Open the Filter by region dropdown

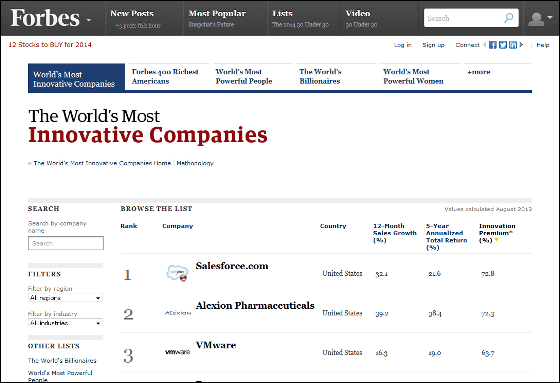point(65,298)
